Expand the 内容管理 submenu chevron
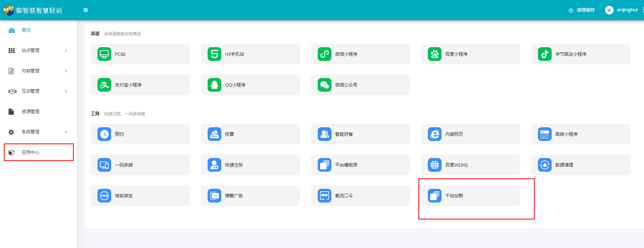The width and height of the screenshot is (644, 248). pyautogui.click(x=66, y=71)
